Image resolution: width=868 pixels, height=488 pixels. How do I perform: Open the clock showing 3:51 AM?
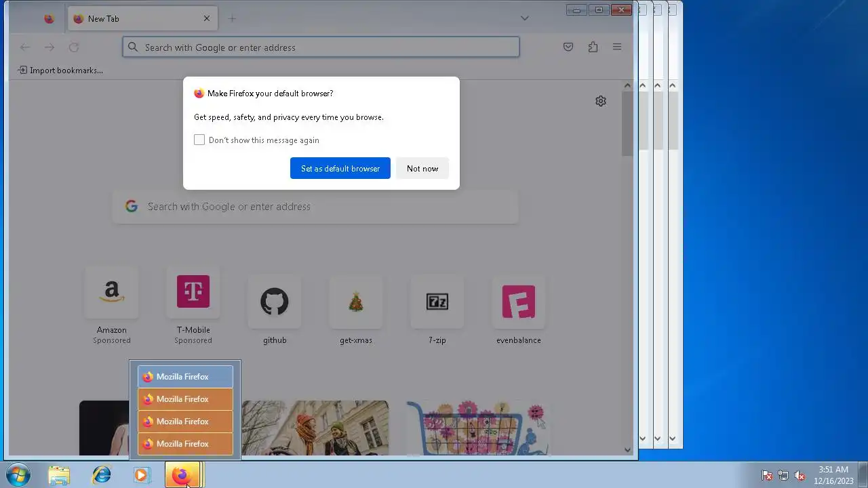coord(833,475)
